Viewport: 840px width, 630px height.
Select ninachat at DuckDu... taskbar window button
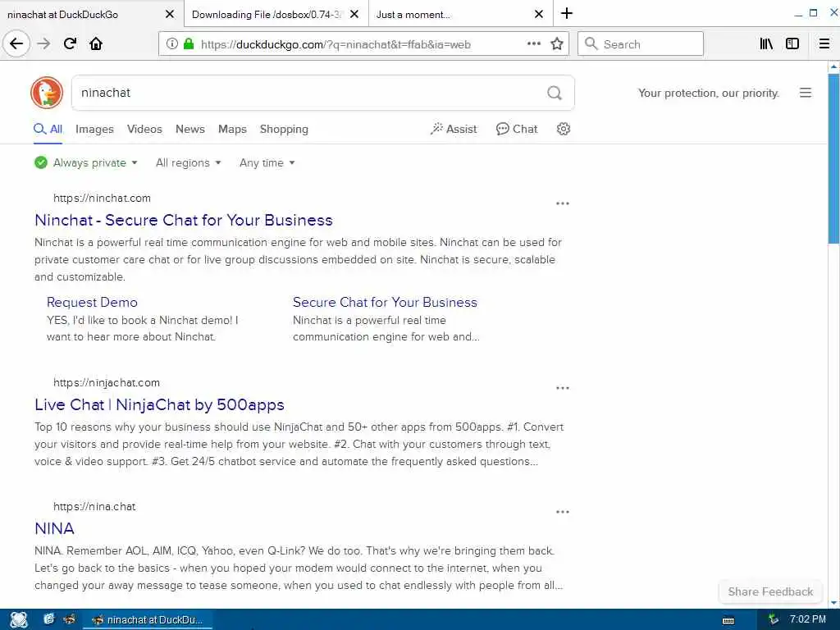pyautogui.click(x=148, y=620)
